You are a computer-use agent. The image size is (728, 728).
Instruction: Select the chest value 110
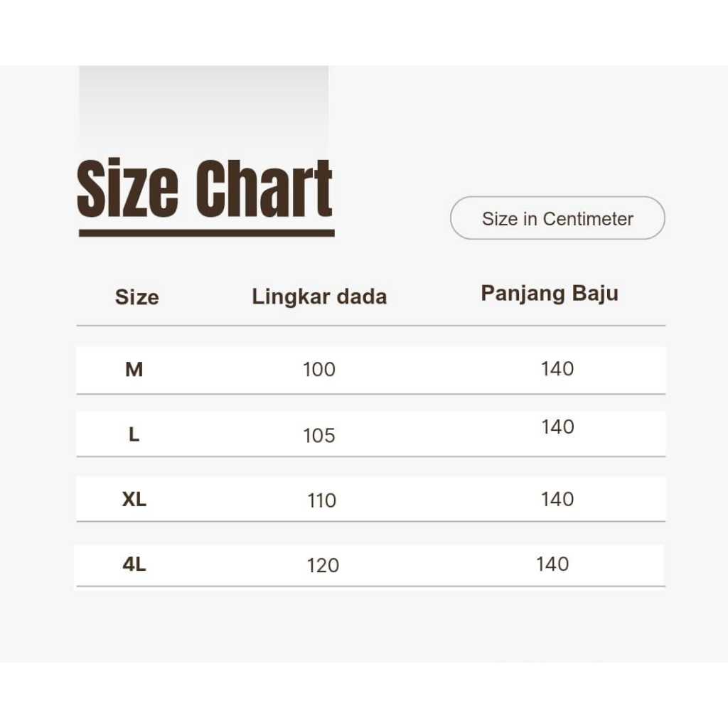click(322, 501)
